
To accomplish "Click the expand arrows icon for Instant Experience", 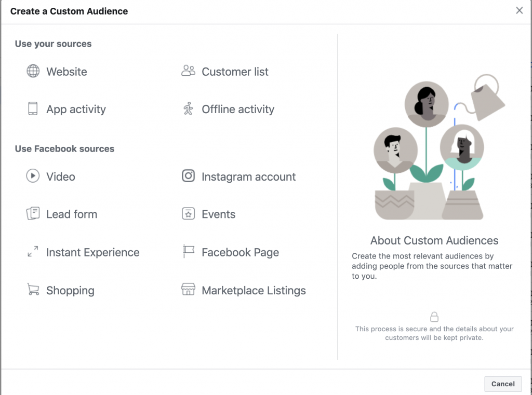I will [33, 252].
